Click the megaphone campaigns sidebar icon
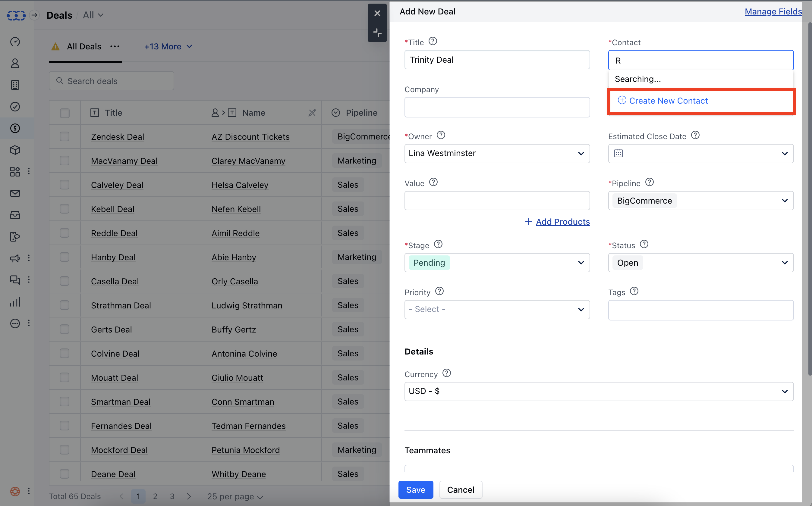 click(x=15, y=258)
